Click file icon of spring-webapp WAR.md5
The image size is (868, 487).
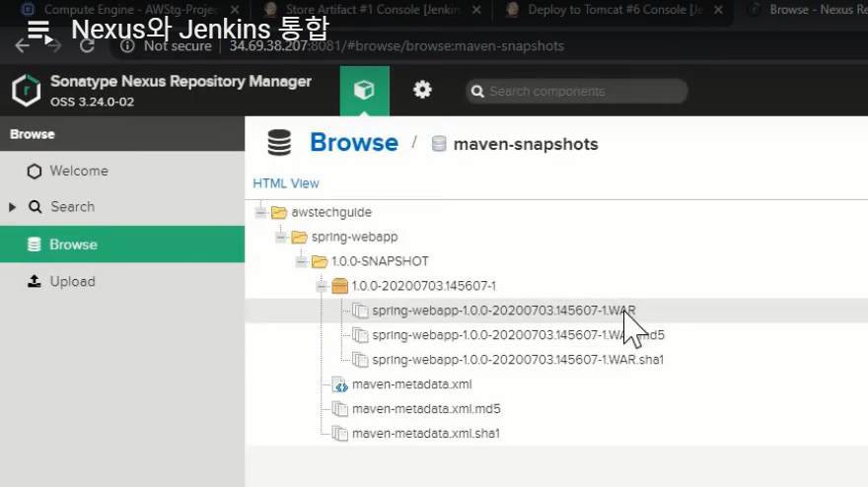pyautogui.click(x=360, y=335)
